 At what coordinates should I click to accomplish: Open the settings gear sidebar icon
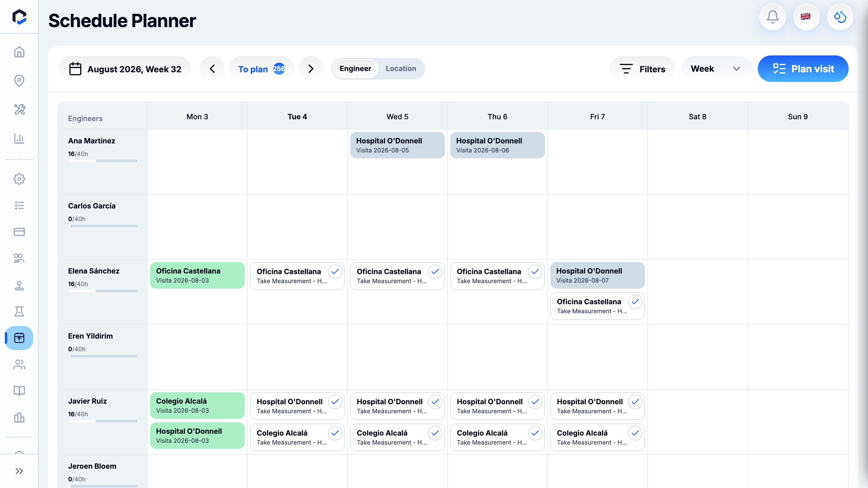(19, 179)
